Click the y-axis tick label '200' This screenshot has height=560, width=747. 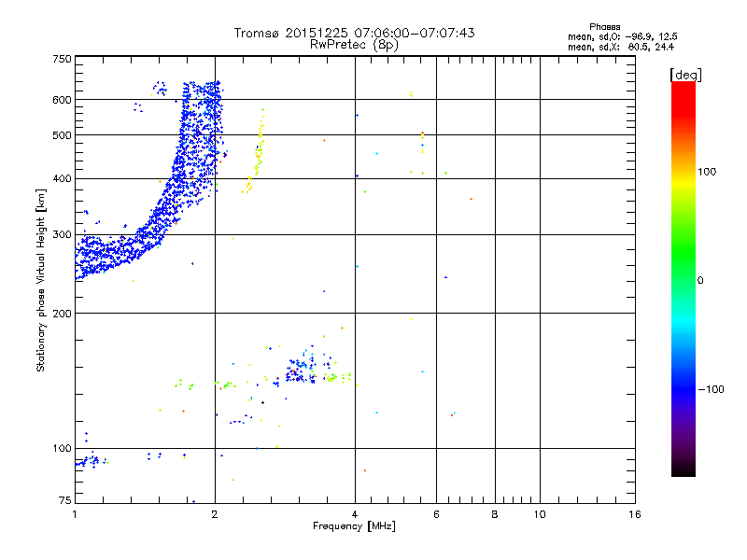tap(62, 314)
